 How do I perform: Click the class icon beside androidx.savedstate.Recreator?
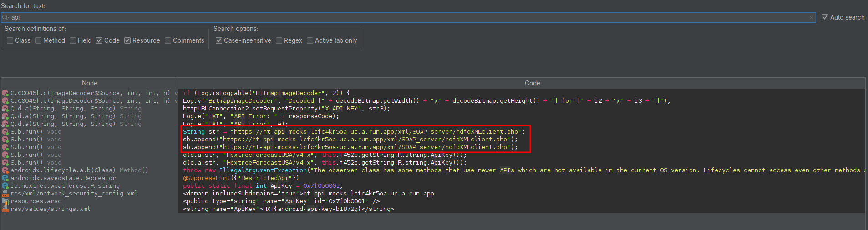tap(5, 178)
